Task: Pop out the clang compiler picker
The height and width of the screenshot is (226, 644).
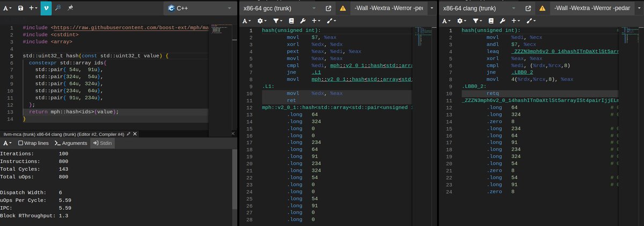Action: click(528, 9)
